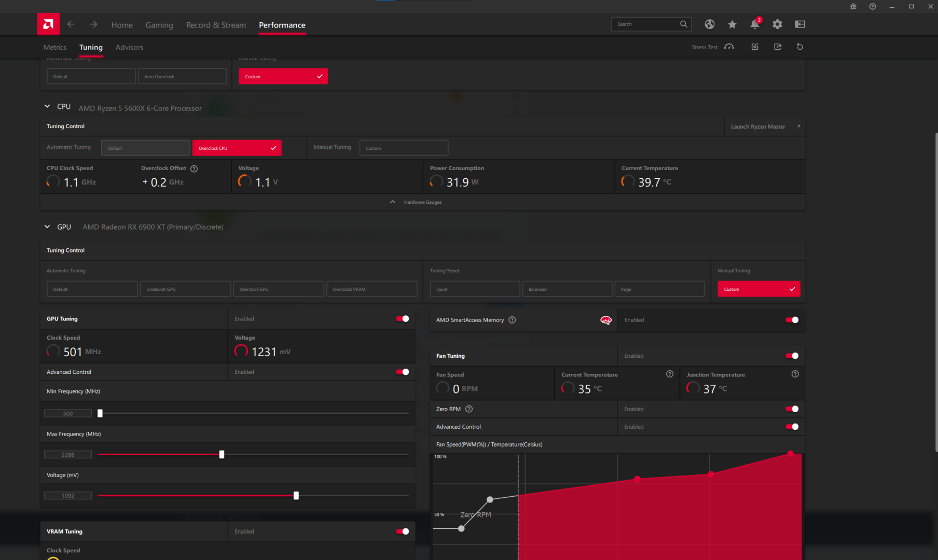Click the SmartAccess Memory brain icon
Screen dimensions: 938x560
[x=606, y=320]
